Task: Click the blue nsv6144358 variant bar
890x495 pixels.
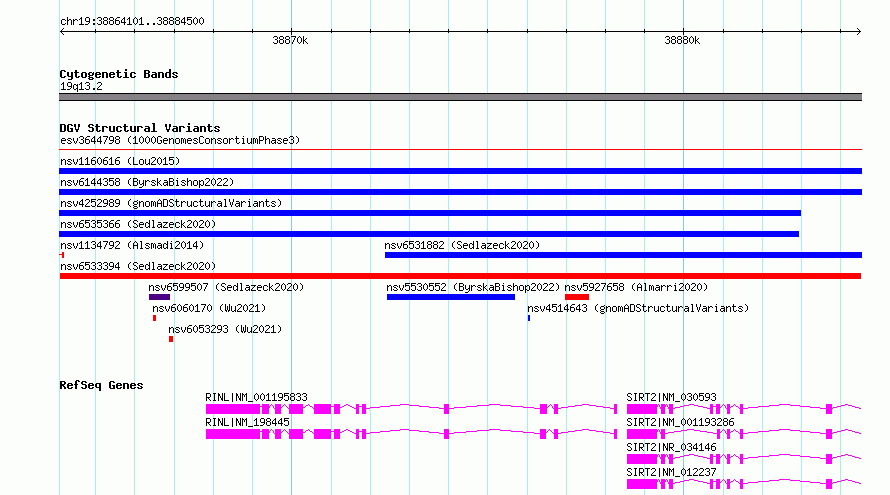Action: [460, 192]
